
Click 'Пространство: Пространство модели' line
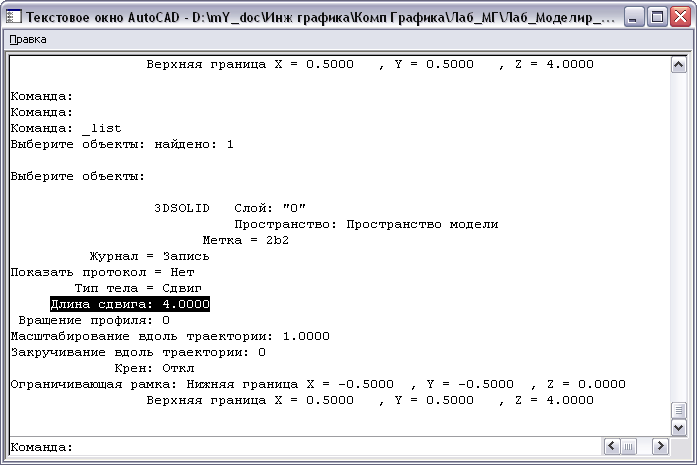click(366, 224)
